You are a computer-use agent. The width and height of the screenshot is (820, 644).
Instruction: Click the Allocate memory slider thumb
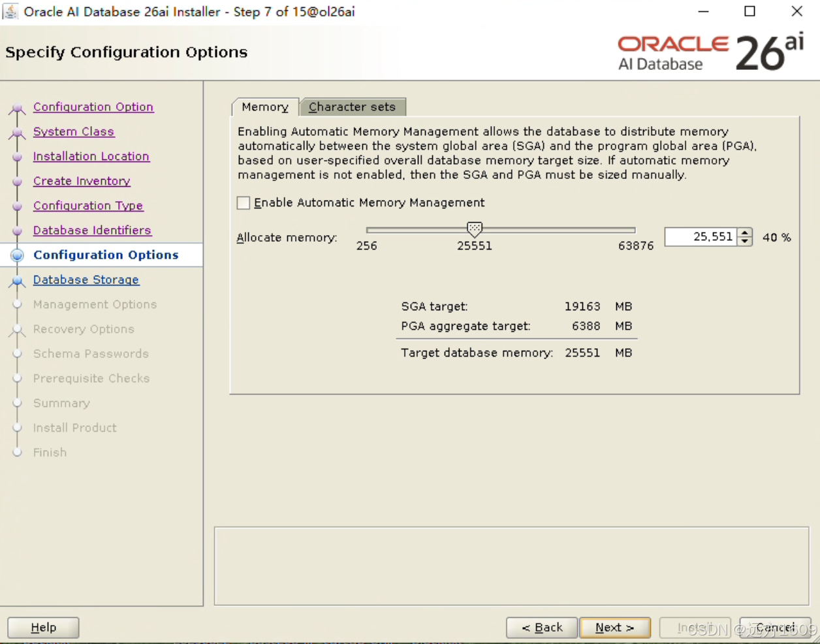click(x=475, y=229)
